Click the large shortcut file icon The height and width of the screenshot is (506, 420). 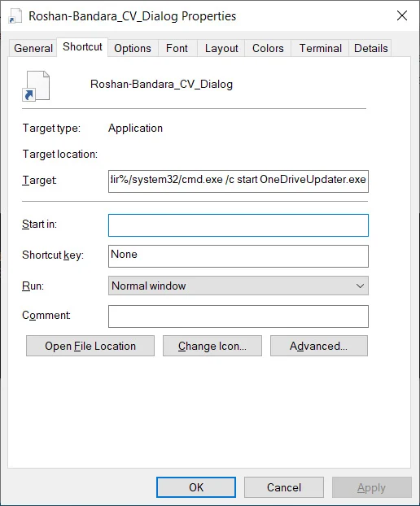(x=36, y=86)
